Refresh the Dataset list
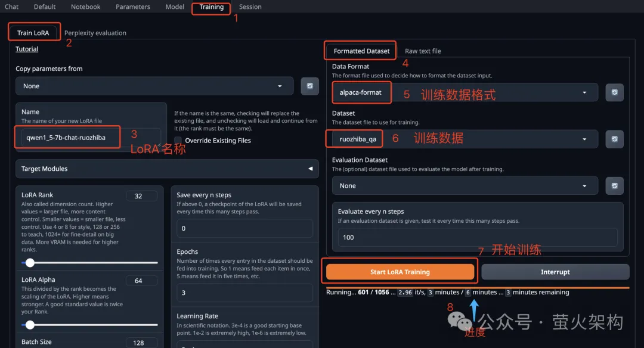 click(614, 139)
